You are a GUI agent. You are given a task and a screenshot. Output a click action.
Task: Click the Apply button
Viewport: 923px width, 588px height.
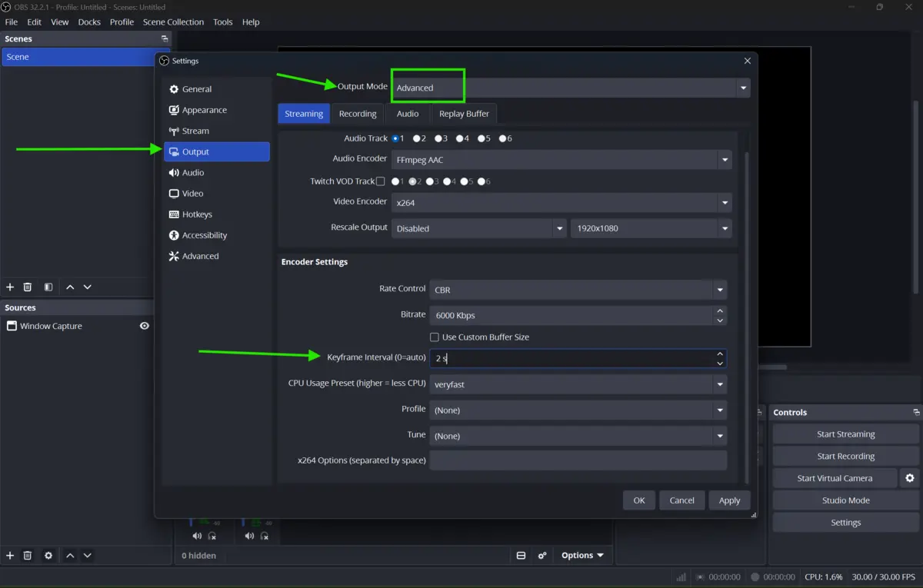pyautogui.click(x=729, y=500)
